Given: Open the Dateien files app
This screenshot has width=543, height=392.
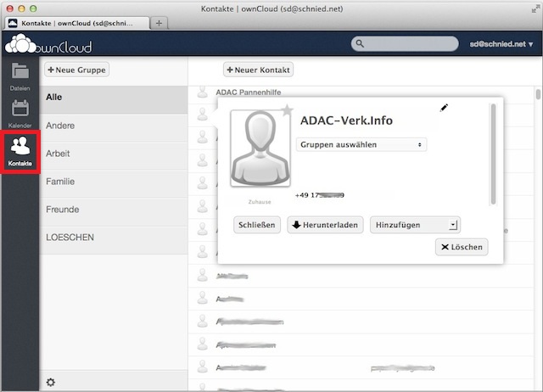Looking at the screenshot, I should (20, 77).
